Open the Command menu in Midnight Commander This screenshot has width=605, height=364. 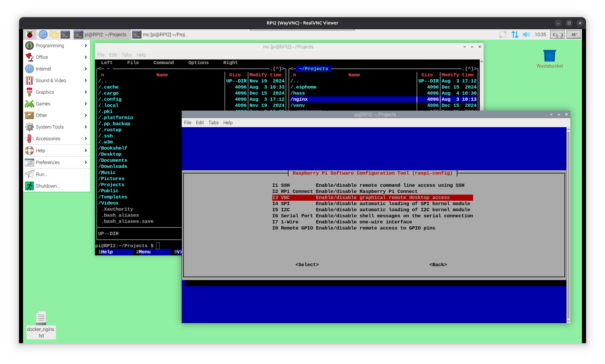(x=164, y=63)
